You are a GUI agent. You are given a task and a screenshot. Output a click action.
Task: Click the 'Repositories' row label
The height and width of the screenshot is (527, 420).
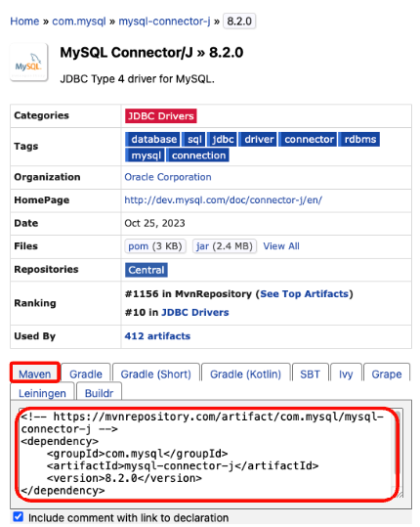[46, 269]
